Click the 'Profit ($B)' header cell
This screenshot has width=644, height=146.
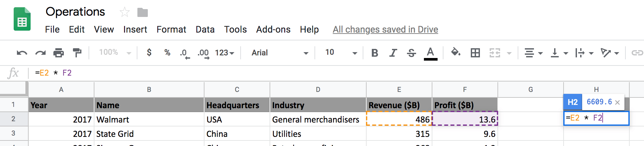pyautogui.click(x=465, y=105)
